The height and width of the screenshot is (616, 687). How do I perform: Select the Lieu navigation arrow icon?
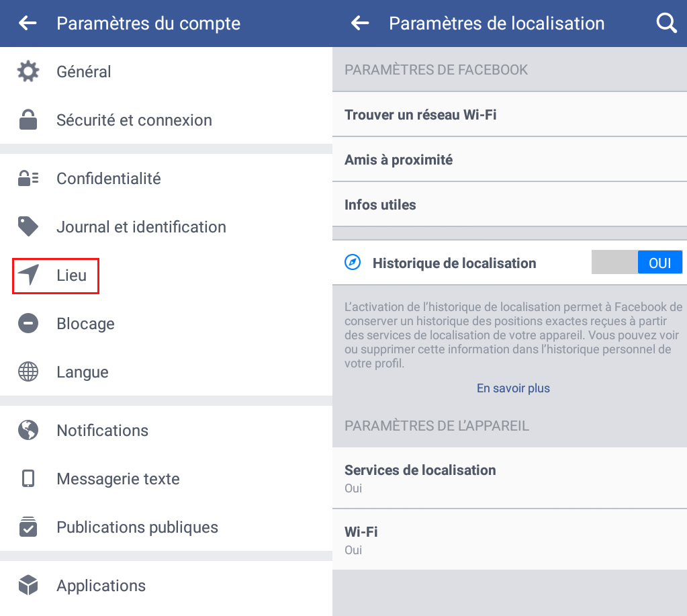(x=30, y=275)
